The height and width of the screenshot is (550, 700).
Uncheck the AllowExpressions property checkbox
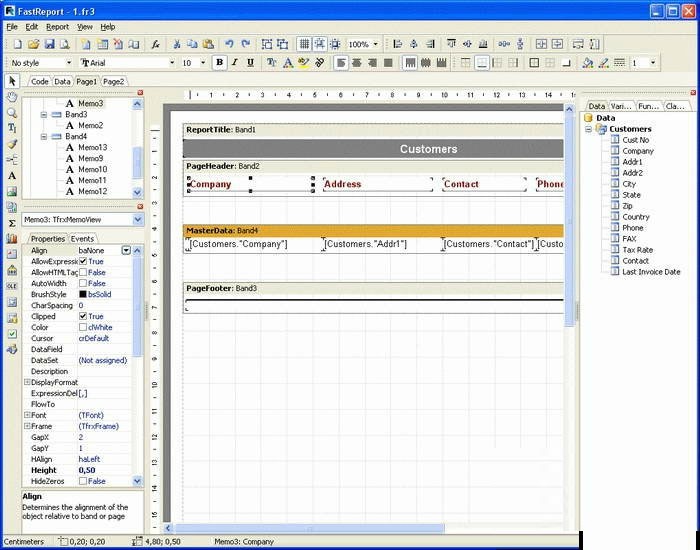point(84,261)
